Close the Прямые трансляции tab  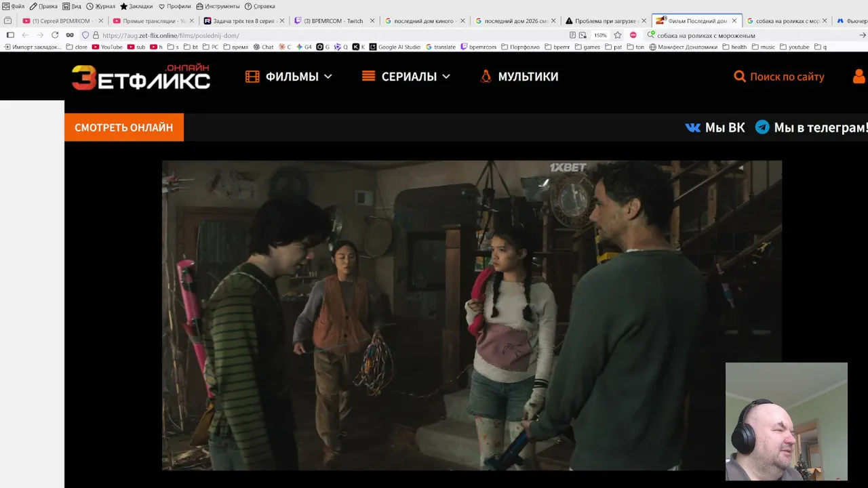[x=191, y=21]
